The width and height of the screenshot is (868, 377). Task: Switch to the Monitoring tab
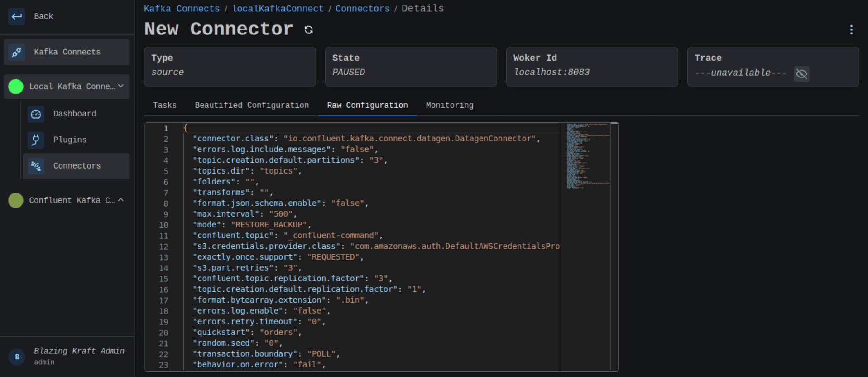(x=450, y=105)
